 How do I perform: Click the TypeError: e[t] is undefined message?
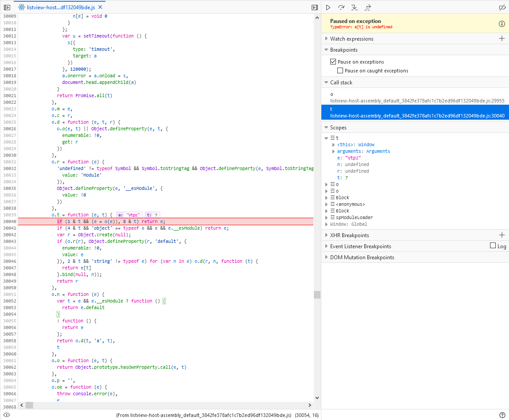[x=361, y=27]
